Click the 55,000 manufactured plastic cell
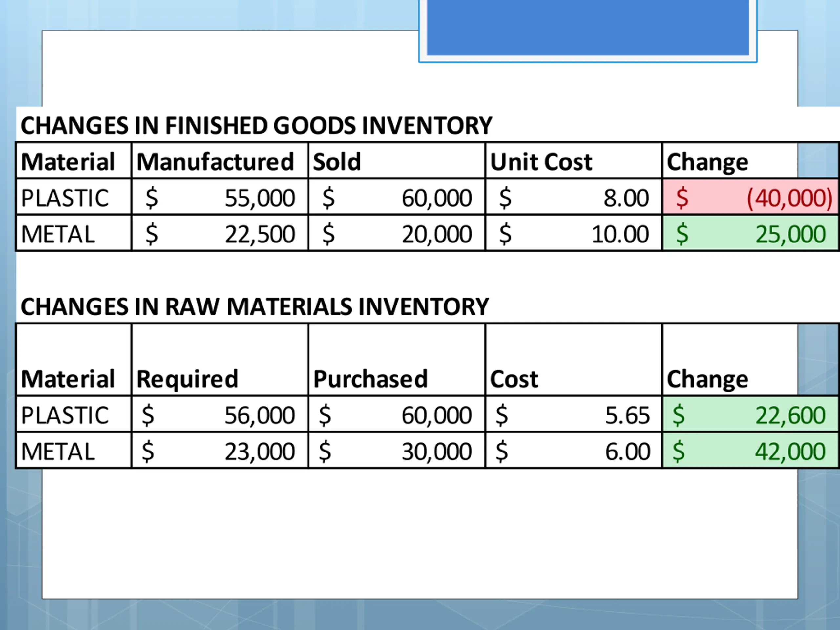Screen dimensions: 840x630 tap(220, 198)
